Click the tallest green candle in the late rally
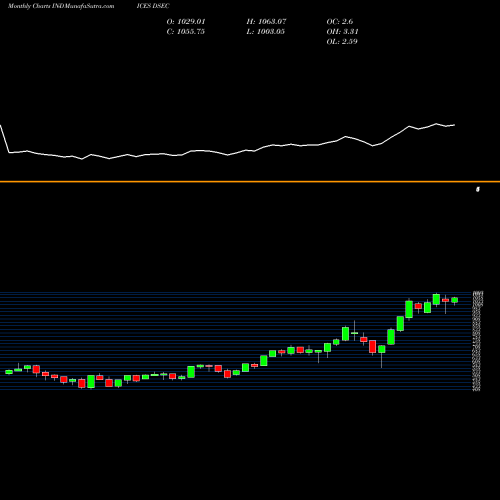 click(409, 309)
